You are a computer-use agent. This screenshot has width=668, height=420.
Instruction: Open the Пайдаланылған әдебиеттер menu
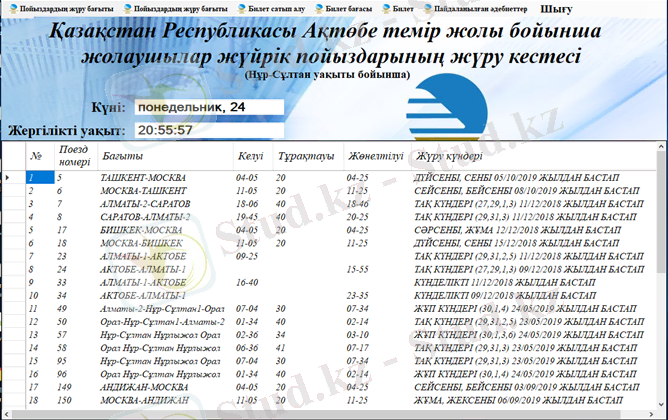[475, 9]
